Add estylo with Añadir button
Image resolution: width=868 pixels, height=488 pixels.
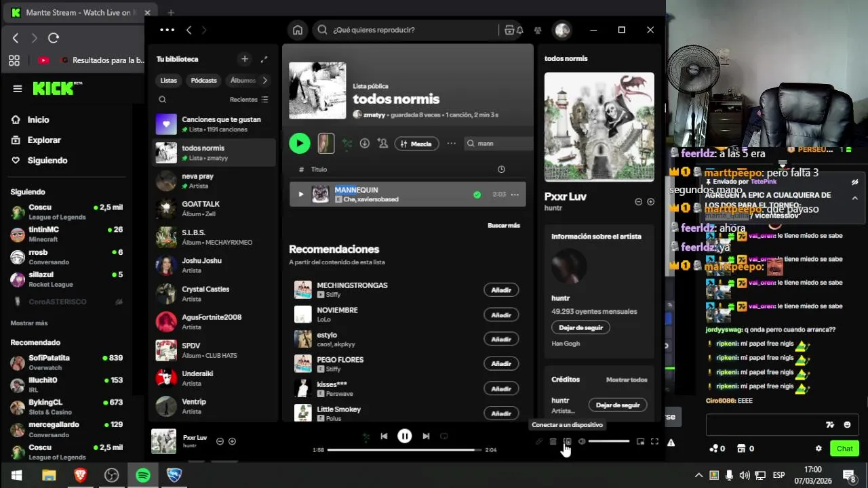click(x=501, y=339)
